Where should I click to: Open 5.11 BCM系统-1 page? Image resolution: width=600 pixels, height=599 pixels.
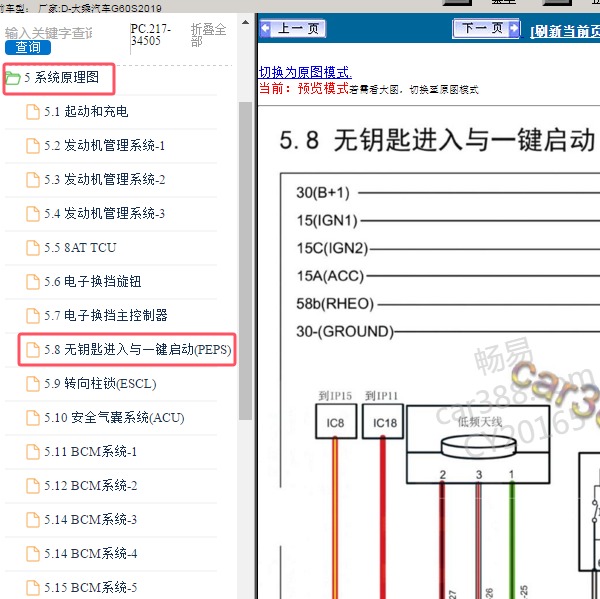pyautogui.click(x=90, y=452)
